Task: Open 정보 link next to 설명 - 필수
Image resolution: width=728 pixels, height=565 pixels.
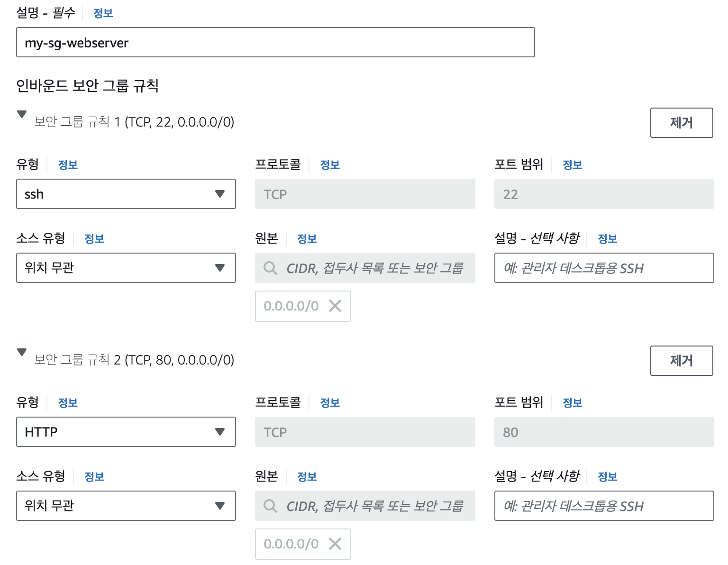Action: pyautogui.click(x=103, y=13)
